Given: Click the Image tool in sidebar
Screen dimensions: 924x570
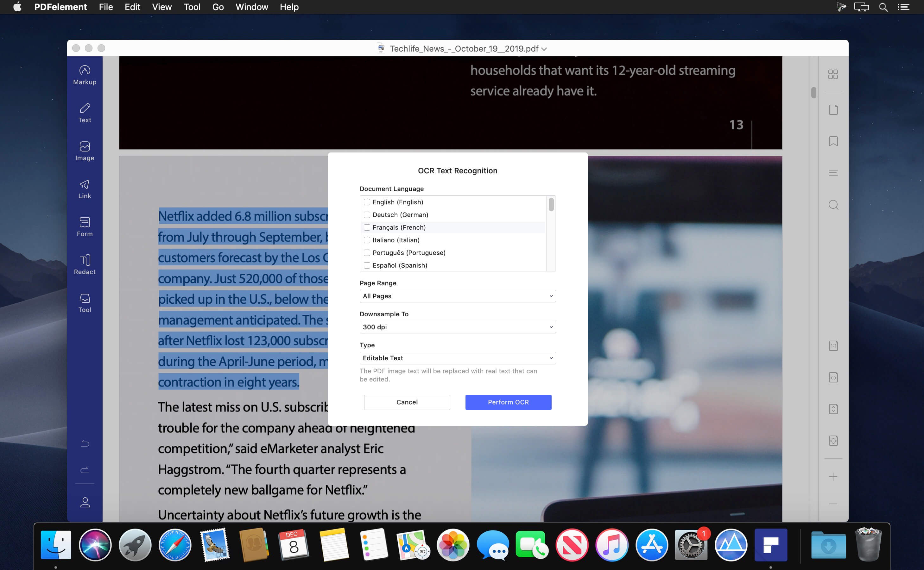Looking at the screenshot, I should point(85,151).
